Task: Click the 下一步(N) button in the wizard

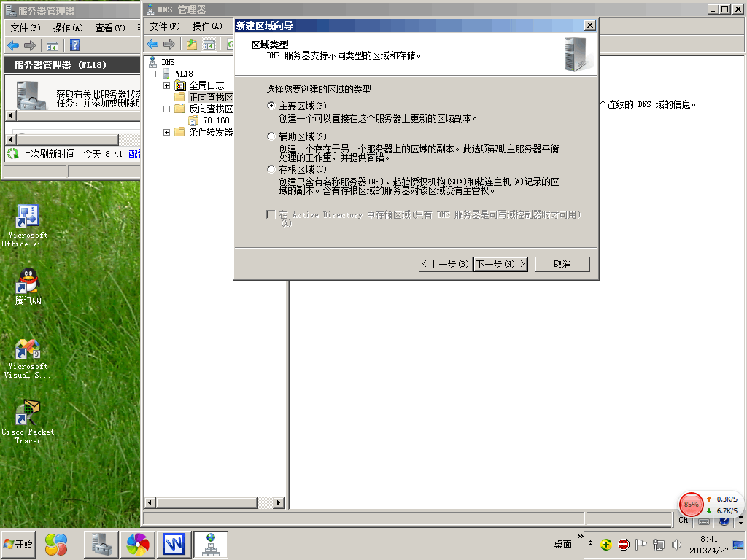Action: point(500,264)
